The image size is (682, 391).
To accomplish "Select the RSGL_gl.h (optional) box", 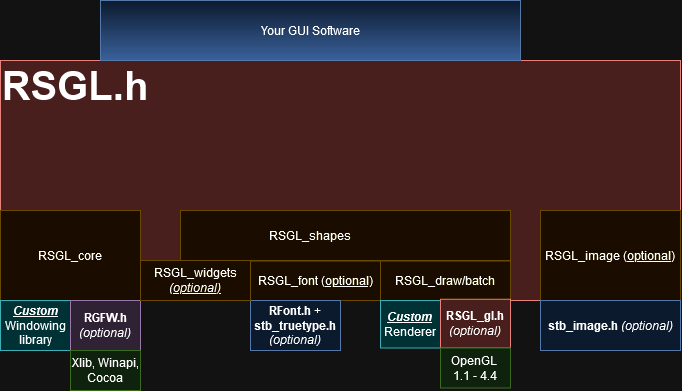I will point(475,324).
